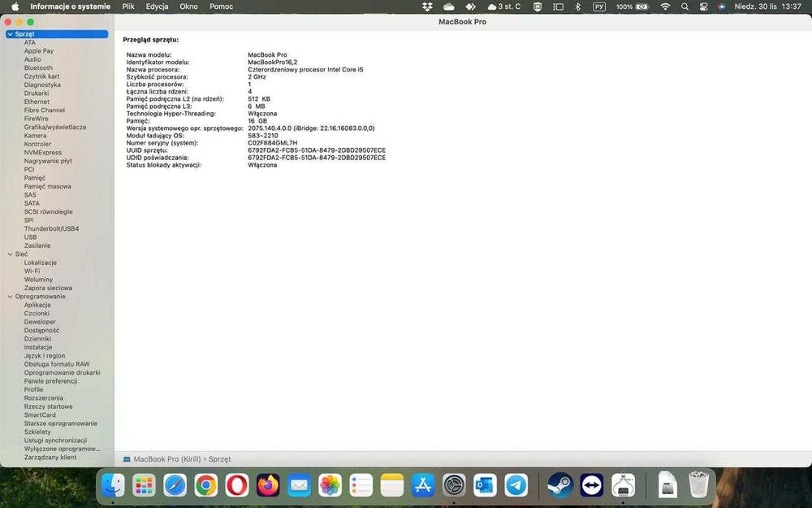Open the Okno menu
The image size is (812, 508).
[x=188, y=7]
